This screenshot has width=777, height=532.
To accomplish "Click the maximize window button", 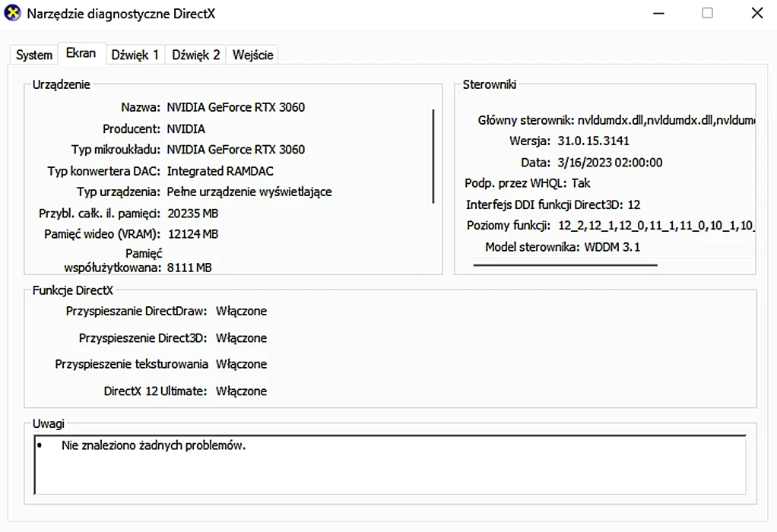I will pyautogui.click(x=708, y=13).
